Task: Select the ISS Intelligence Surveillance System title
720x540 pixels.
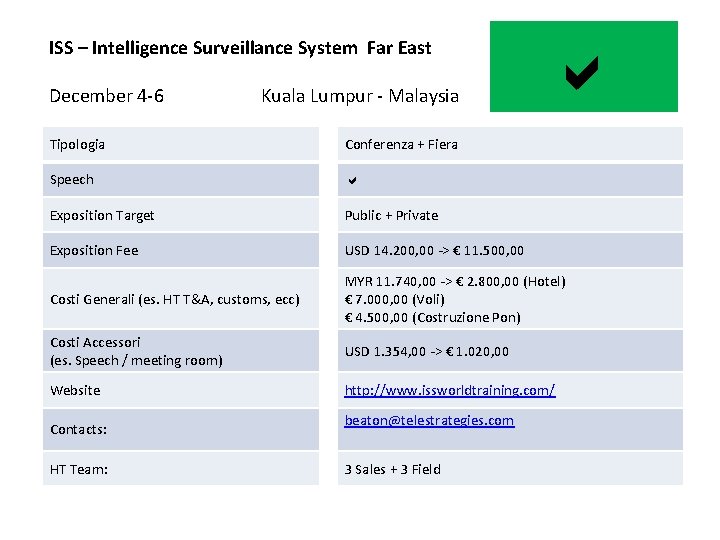Action: [x=240, y=47]
